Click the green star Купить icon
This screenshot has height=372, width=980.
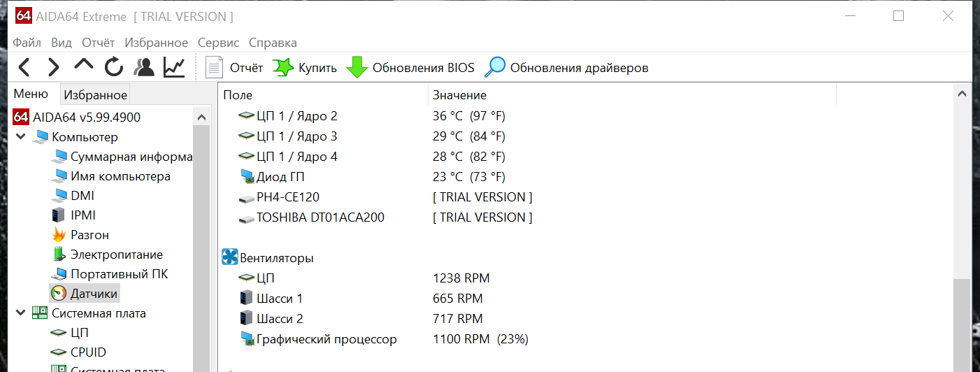point(282,68)
